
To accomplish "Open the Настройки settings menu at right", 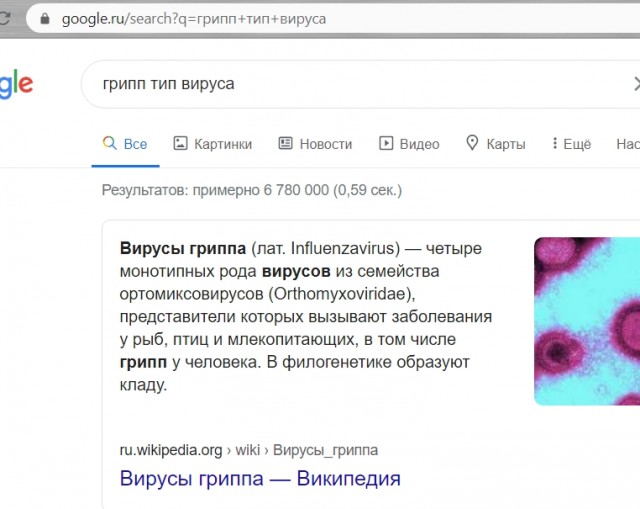I will coord(628,144).
